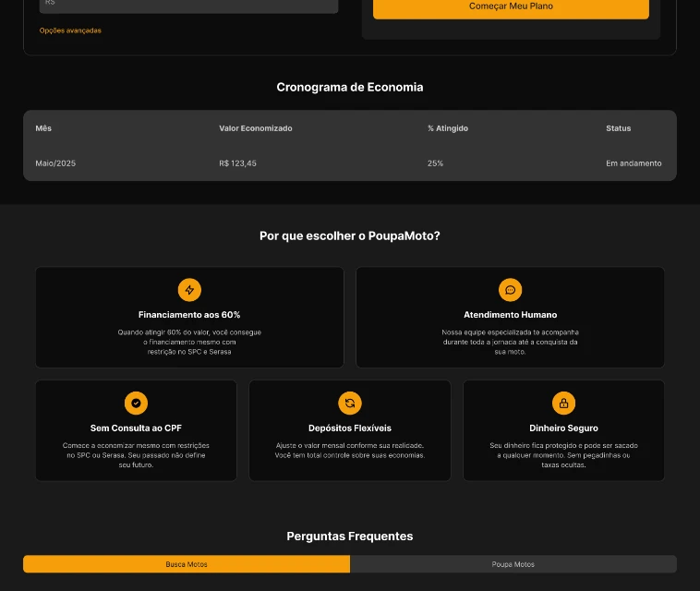The height and width of the screenshot is (591, 700).
Task: Click the % Atingido column header
Action: 448,128
